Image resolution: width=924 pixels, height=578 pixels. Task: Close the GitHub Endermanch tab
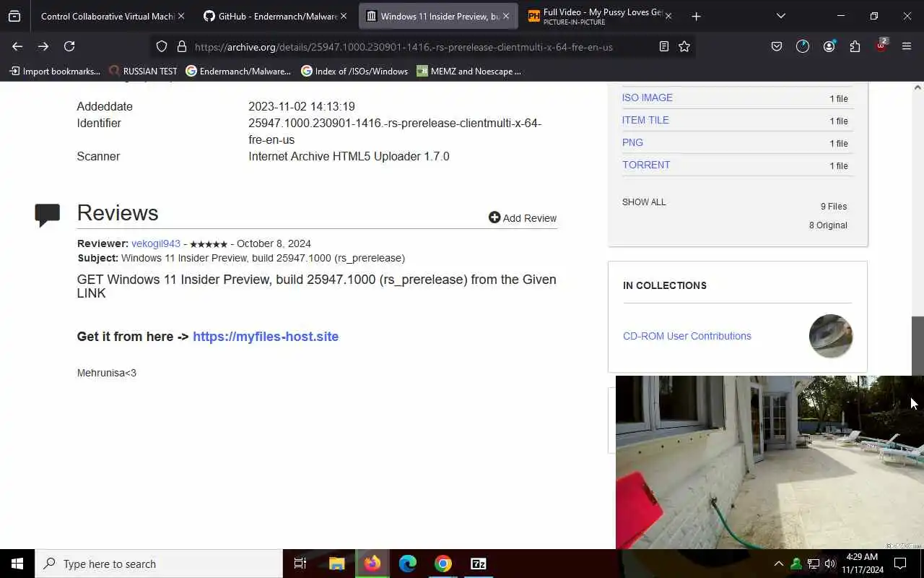click(x=343, y=16)
